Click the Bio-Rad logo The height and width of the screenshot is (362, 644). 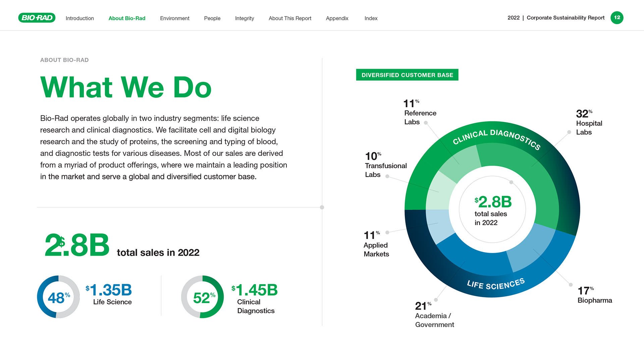37,18
